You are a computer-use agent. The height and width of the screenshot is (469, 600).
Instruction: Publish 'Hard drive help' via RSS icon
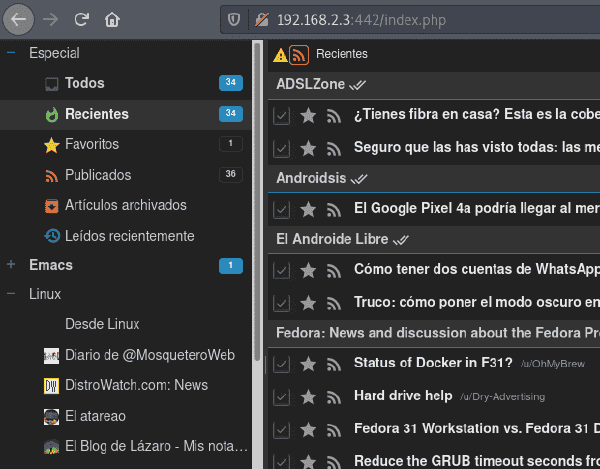coord(334,397)
